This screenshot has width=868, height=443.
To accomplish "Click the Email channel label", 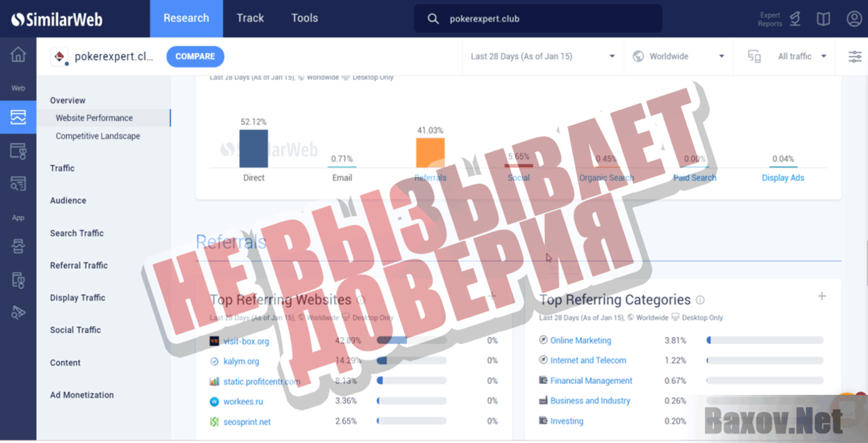I will tap(342, 178).
